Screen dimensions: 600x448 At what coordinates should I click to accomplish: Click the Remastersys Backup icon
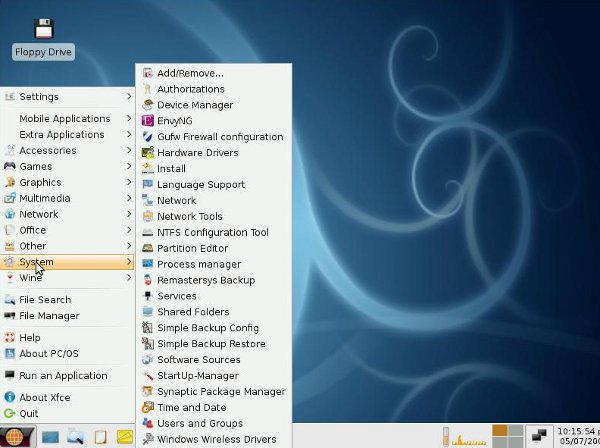click(148, 280)
